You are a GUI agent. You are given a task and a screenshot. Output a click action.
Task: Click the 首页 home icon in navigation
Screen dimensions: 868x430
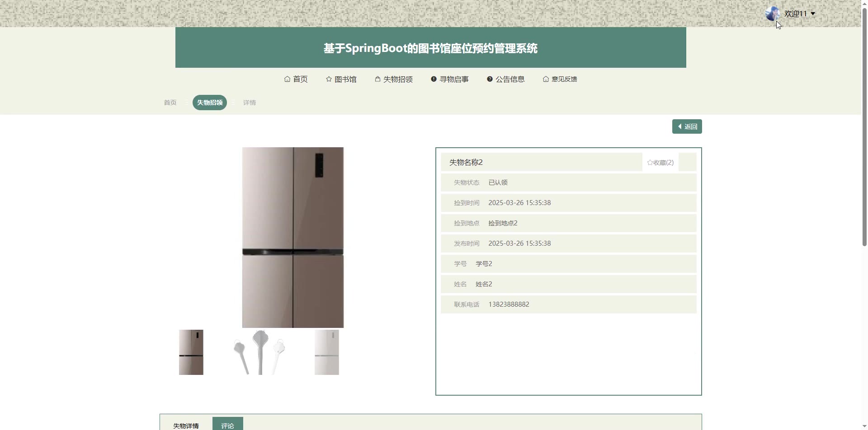click(287, 79)
